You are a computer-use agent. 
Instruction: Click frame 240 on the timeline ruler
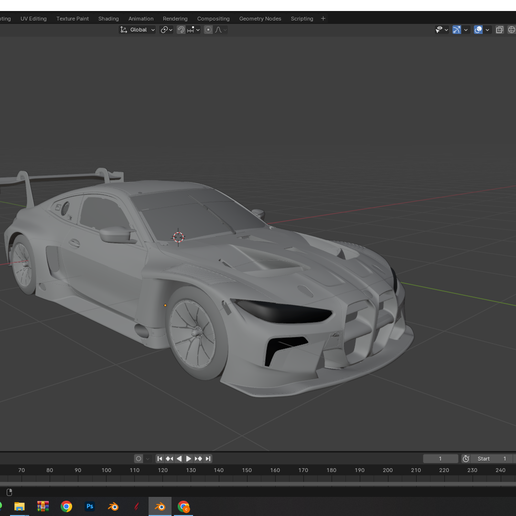point(500,470)
